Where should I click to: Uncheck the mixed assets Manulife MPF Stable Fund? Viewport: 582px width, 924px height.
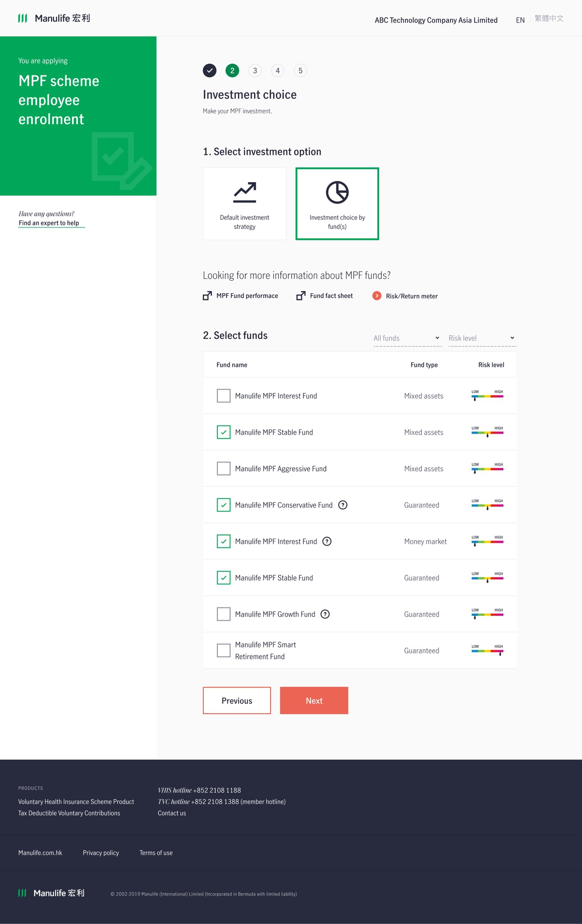tap(224, 432)
